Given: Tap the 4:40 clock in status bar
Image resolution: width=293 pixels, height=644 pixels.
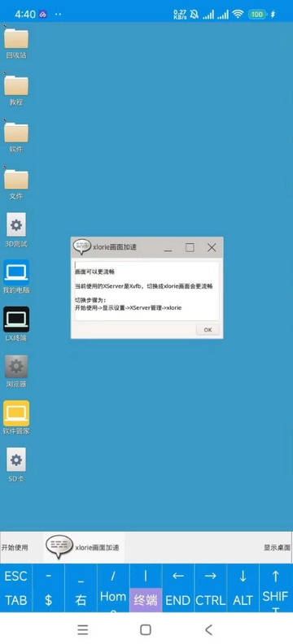Looking at the screenshot, I should 25,14.
